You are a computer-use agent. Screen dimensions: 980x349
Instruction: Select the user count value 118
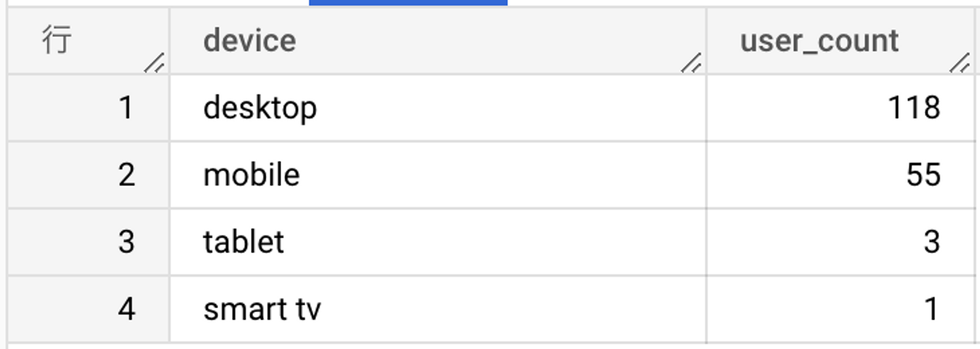[914, 107]
